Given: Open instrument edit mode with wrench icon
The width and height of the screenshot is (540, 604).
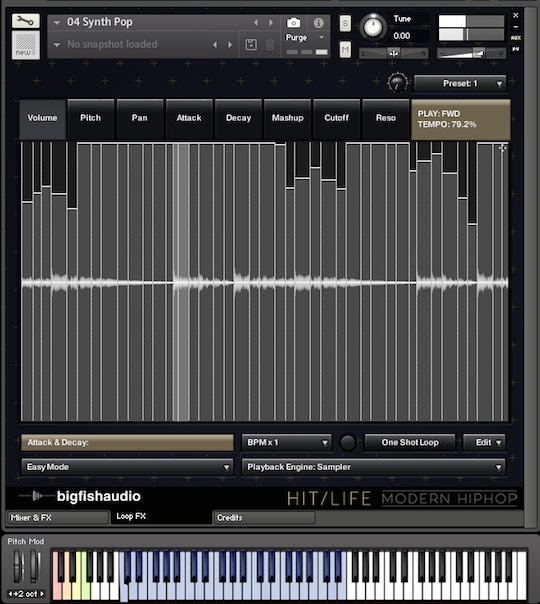Looking at the screenshot, I should click(25, 21).
